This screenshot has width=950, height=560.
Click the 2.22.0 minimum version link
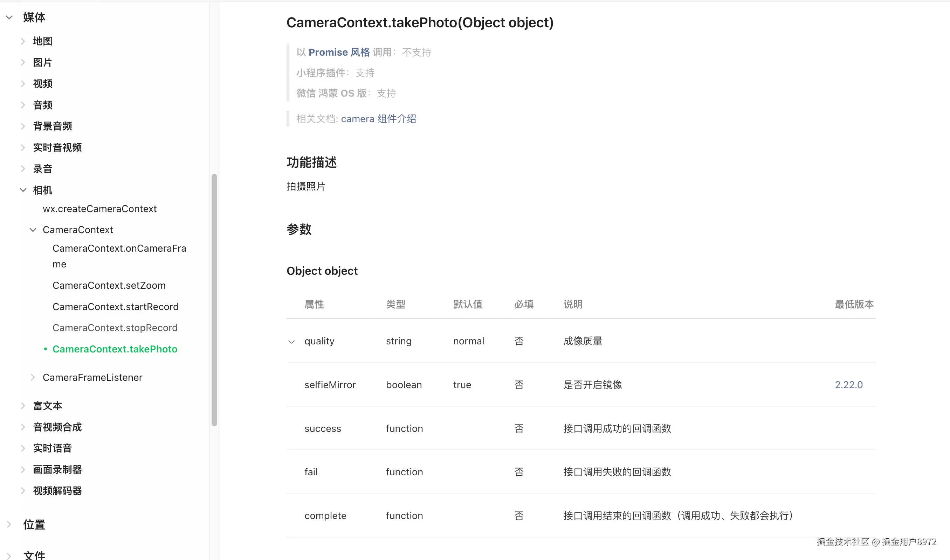coord(848,385)
